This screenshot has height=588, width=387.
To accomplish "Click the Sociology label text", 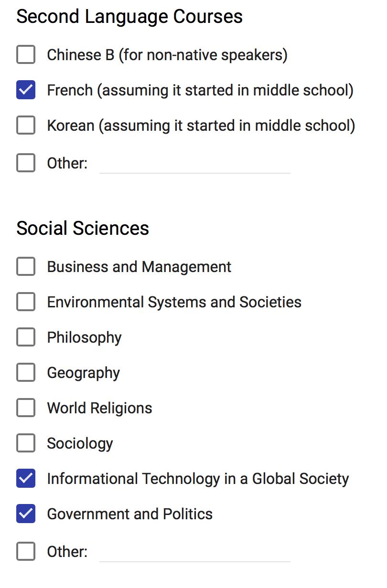I will tap(80, 443).
